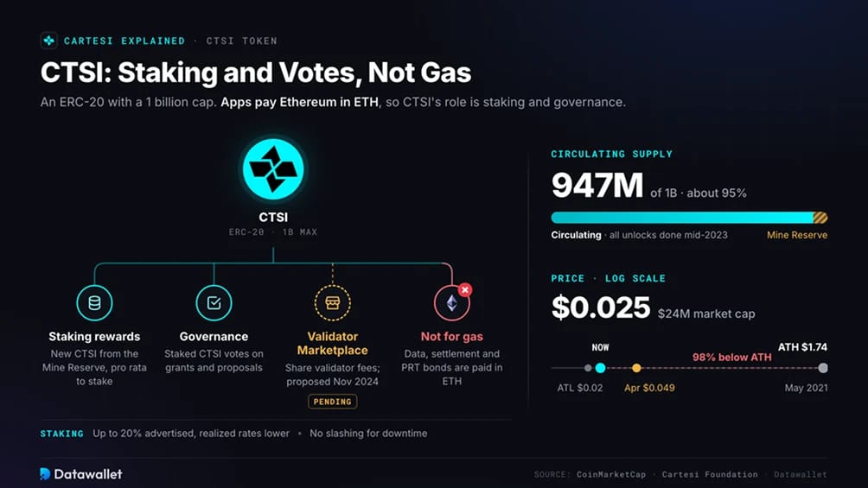The height and width of the screenshot is (488, 868).
Task: Click the STAKING label in bottom note
Action: 62,434
